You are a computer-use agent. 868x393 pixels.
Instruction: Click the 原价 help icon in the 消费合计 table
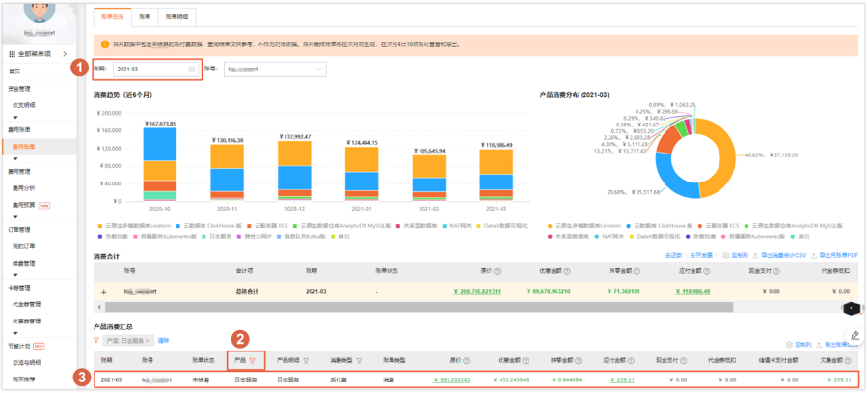coord(497,271)
